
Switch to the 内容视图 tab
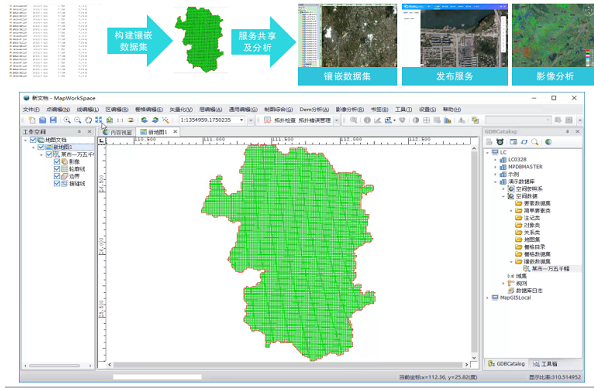(x=118, y=132)
